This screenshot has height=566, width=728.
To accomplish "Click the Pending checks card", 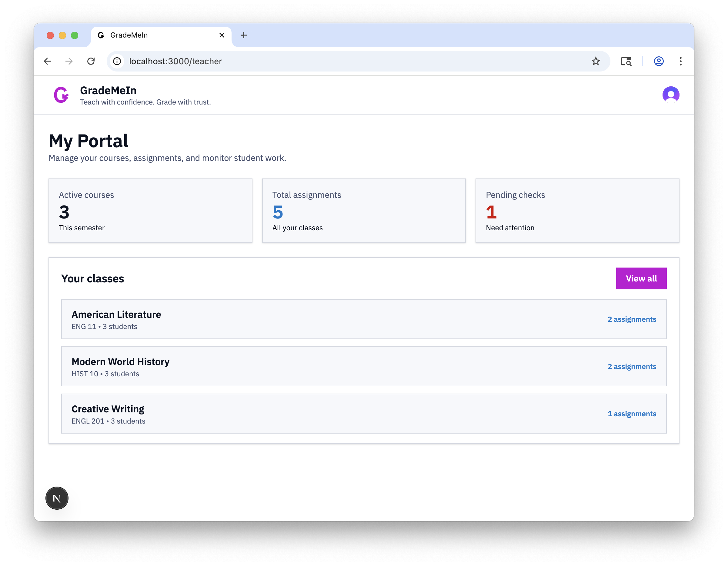I will 577,210.
